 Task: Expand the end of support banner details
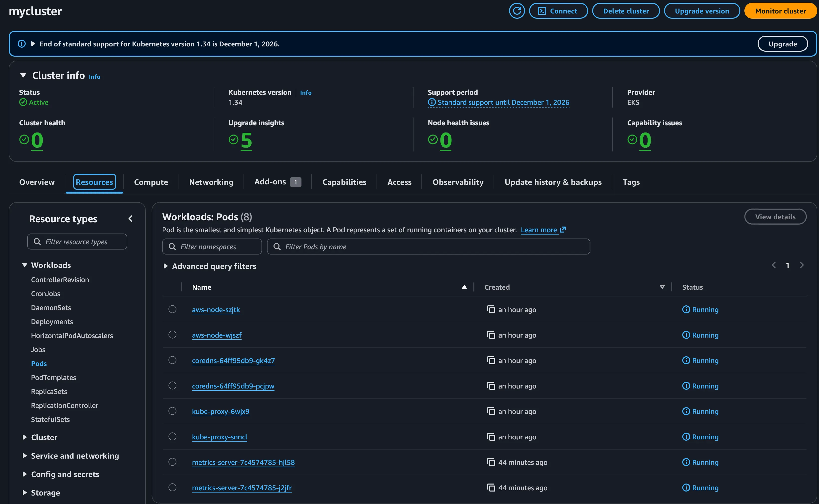coord(33,44)
